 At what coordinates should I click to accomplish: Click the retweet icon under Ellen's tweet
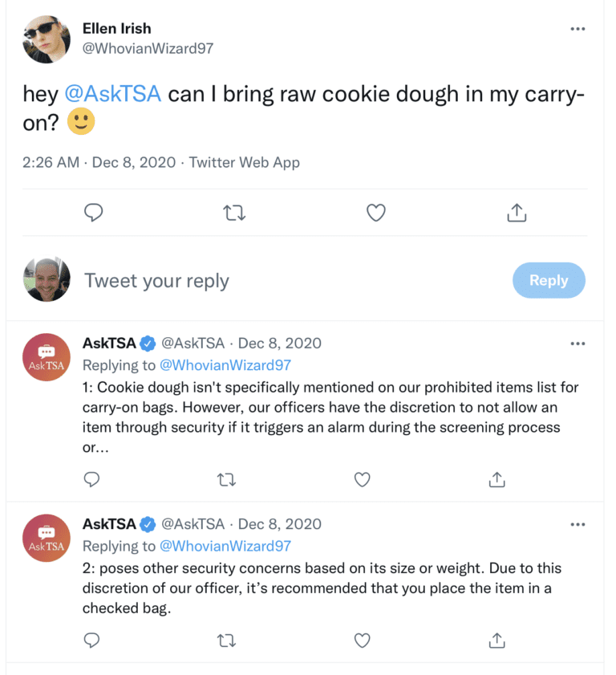[233, 212]
